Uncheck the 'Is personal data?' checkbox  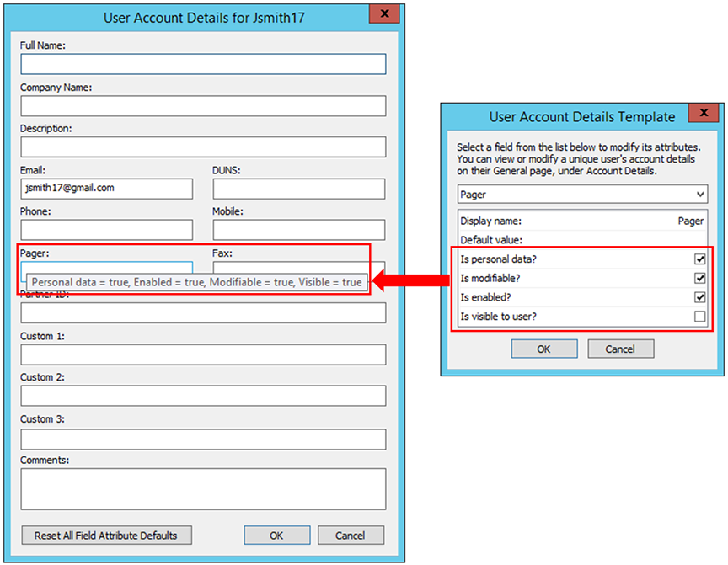point(699,259)
